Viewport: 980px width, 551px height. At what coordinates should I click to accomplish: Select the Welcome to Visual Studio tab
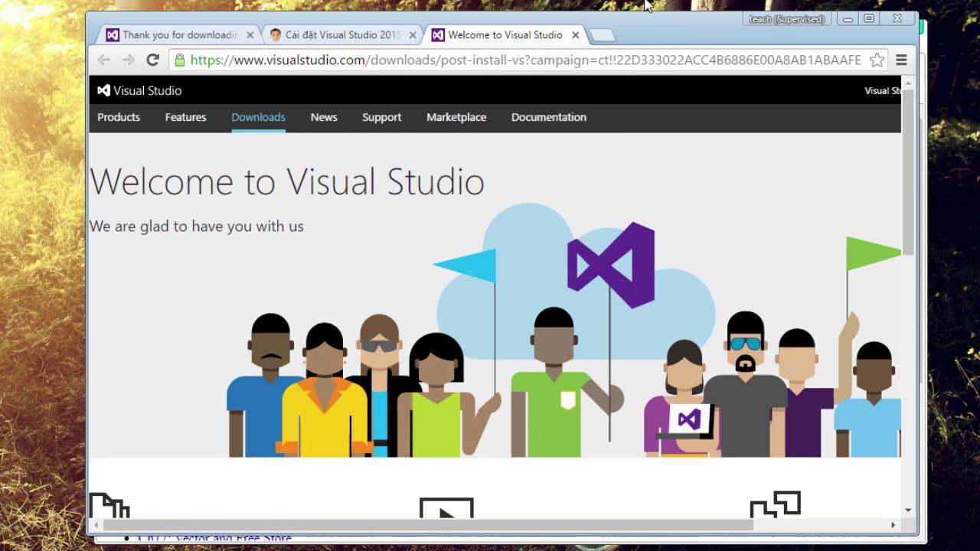pyautogui.click(x=505, y=34)
